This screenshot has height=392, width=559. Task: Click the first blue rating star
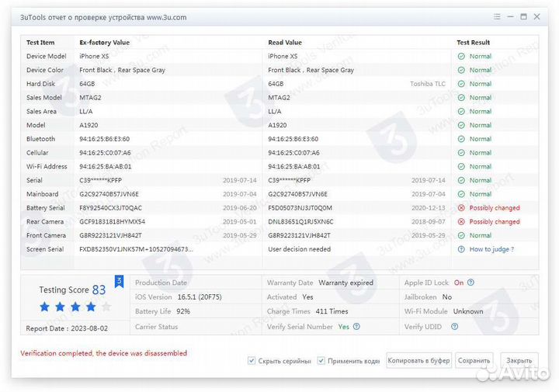click(44, 307)
